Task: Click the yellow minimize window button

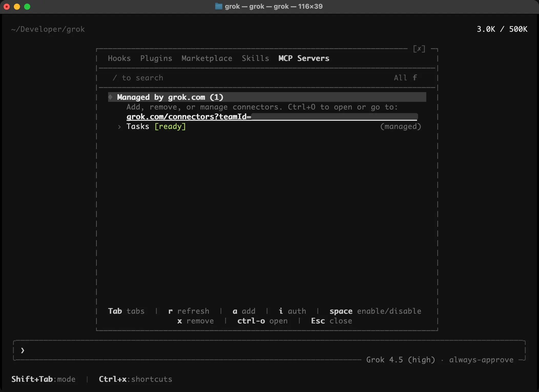Action: click(17, 7)
